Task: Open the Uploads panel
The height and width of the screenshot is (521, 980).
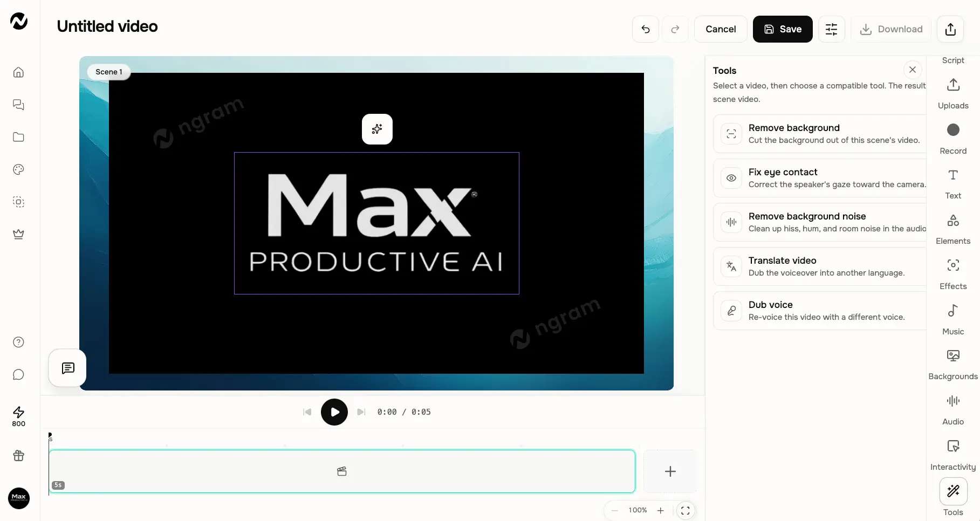Action: tap(953, 93)
